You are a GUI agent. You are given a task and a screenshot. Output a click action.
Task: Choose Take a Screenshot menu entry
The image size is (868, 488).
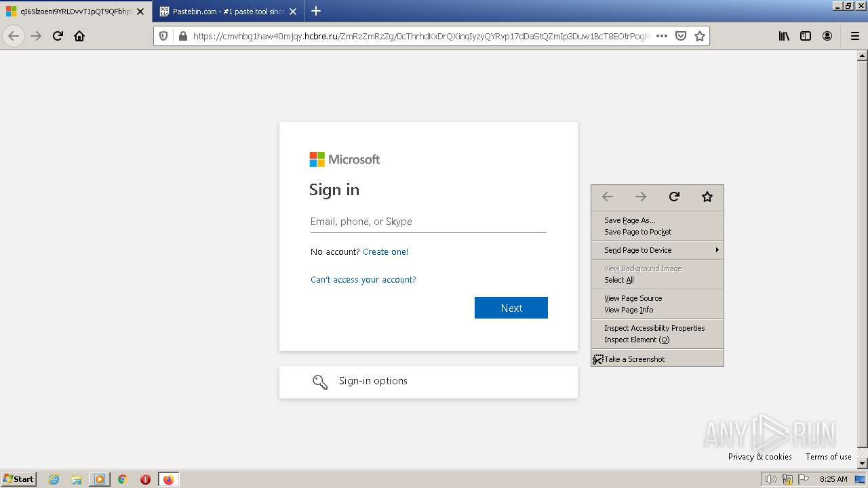(657, 359)
